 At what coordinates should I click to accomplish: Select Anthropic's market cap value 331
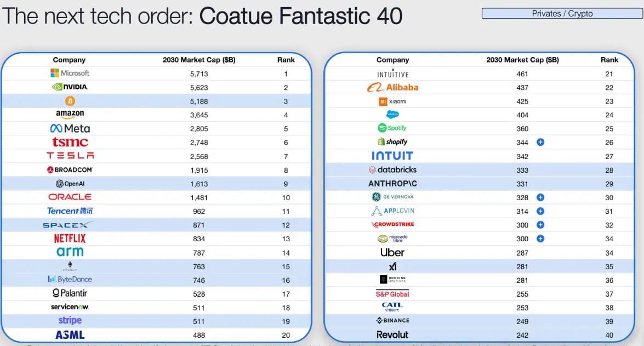point(522,184)
